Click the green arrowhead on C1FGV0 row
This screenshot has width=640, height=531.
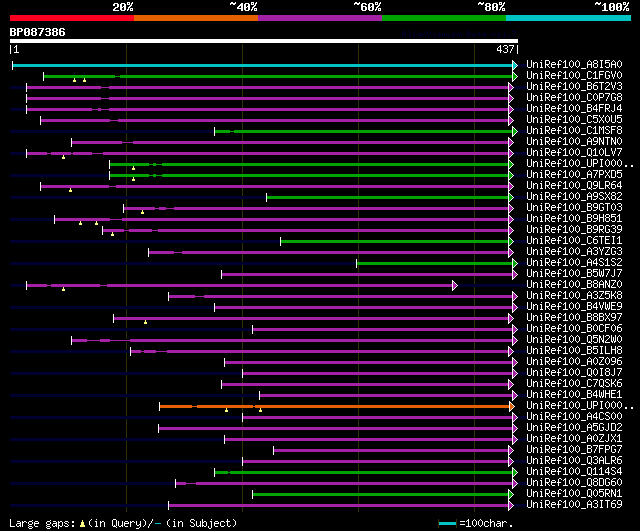[515, 76]
